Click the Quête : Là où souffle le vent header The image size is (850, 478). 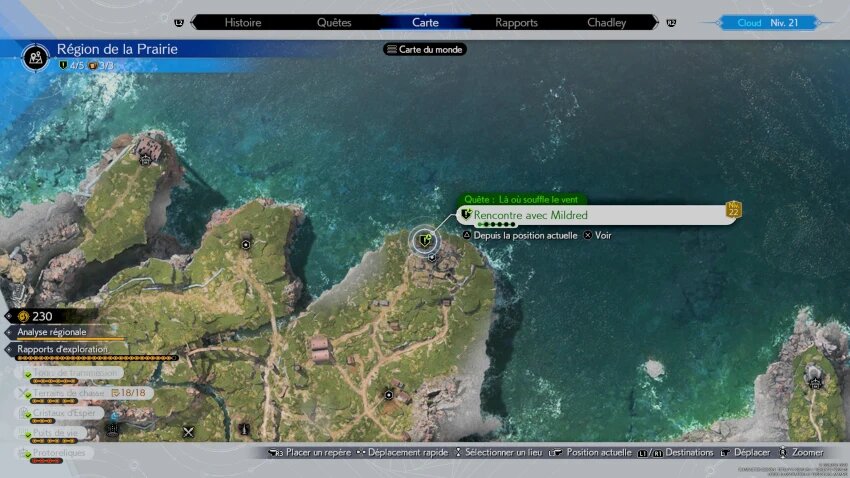click(x=521, y=199)
